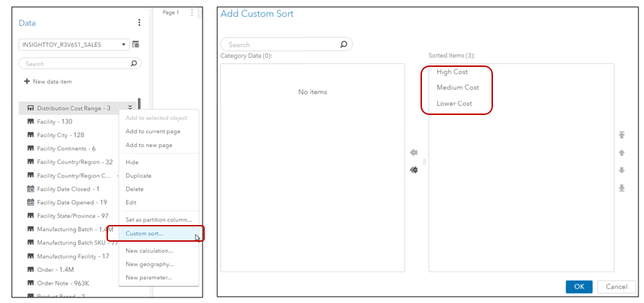Image resolution: width=644 pixels, height=303 pixels.
Task: Select Medium Cost in Sorted Items
Action: point(457,88)
